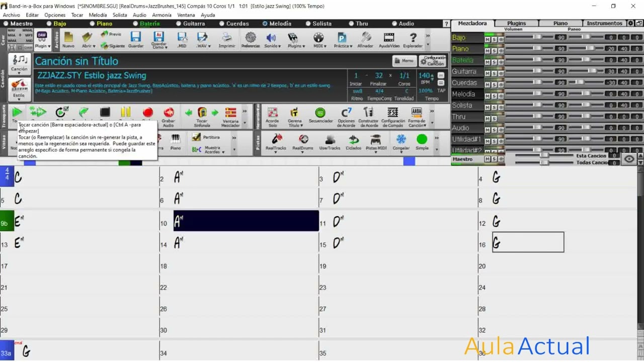Click the yellow Pause button
This screenshot has height=362, width=644.
coord(126,112)
